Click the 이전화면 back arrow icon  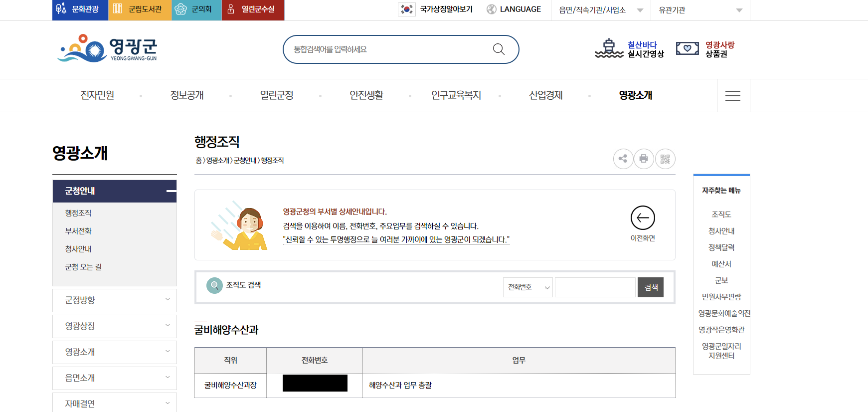(x=643, y=218)
